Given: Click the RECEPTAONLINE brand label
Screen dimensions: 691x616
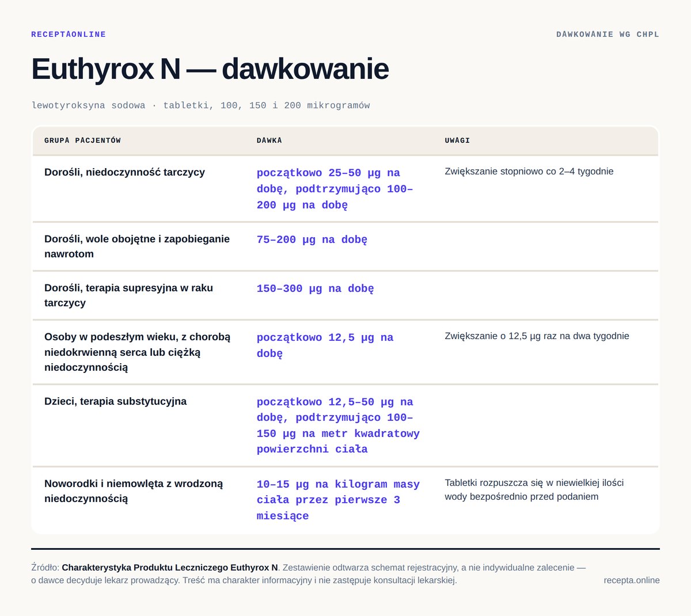Looking at the screenshot, I should pyautogui.click(x=69, y=35).
